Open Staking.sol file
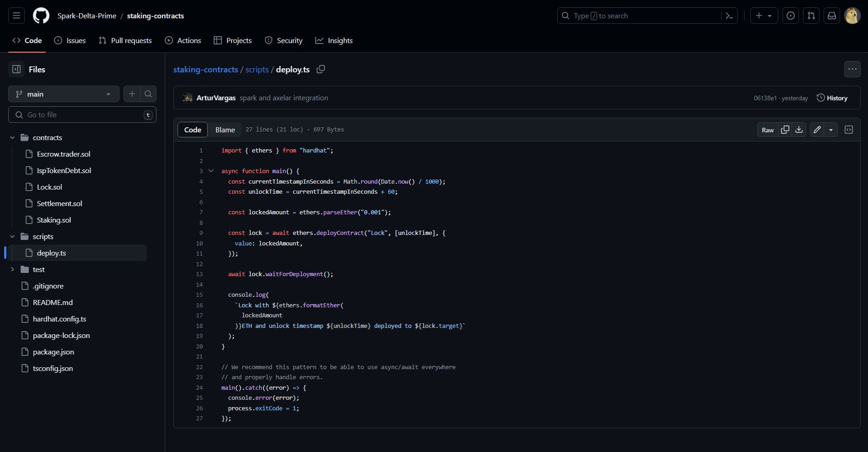 tap(54, 220)
